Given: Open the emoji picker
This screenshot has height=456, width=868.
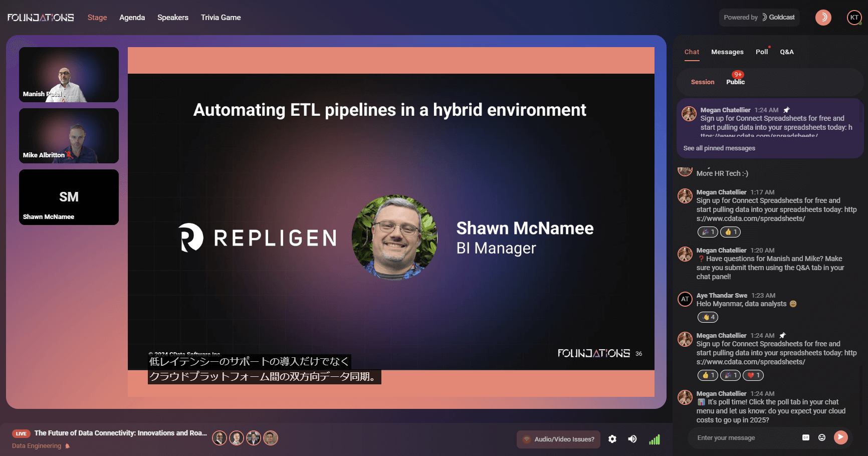Looking at the screenshot, I should click(x=822, y=437).
